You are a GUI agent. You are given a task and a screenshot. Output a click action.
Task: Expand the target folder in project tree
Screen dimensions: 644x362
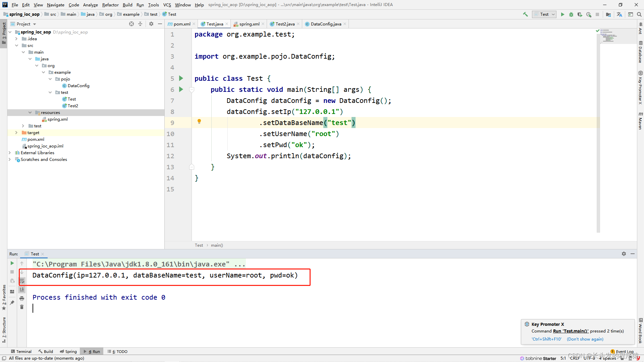[16, 133]
